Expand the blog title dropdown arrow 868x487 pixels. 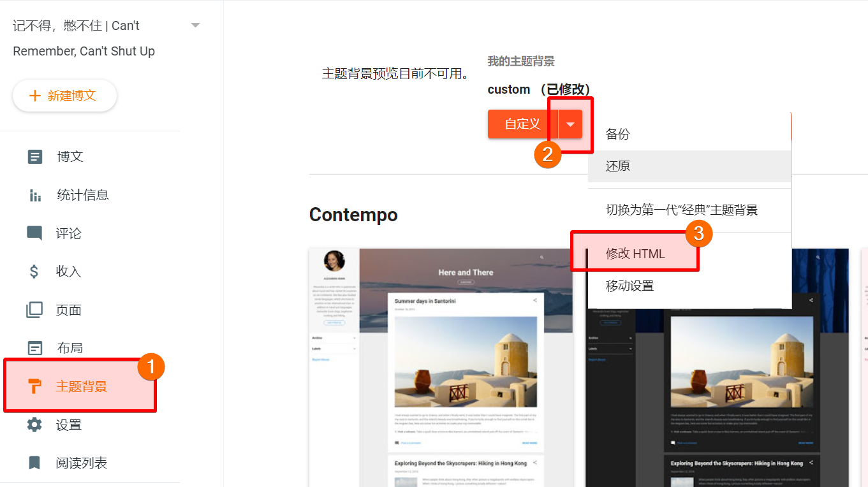195,24
